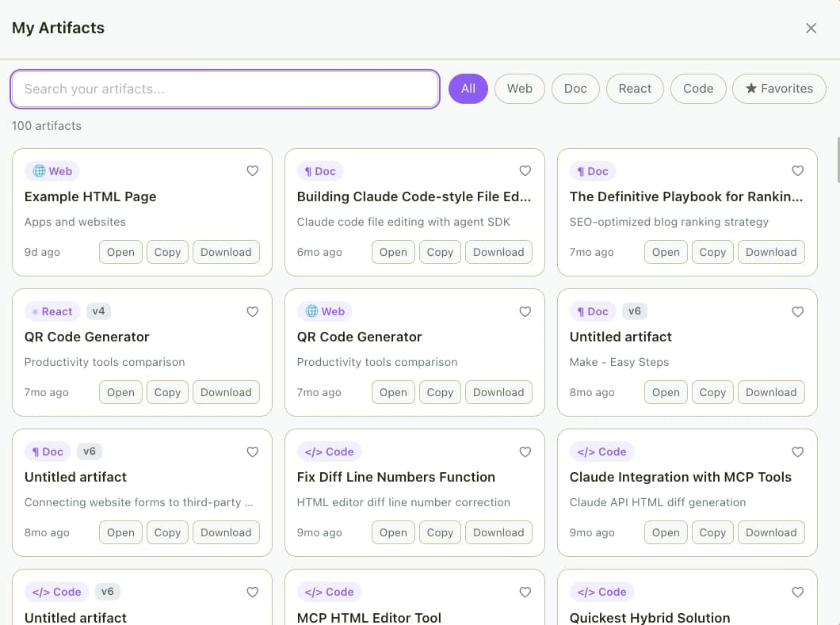
Task: Open the Example HTML Page artifact
Action: tap(120, 252)
